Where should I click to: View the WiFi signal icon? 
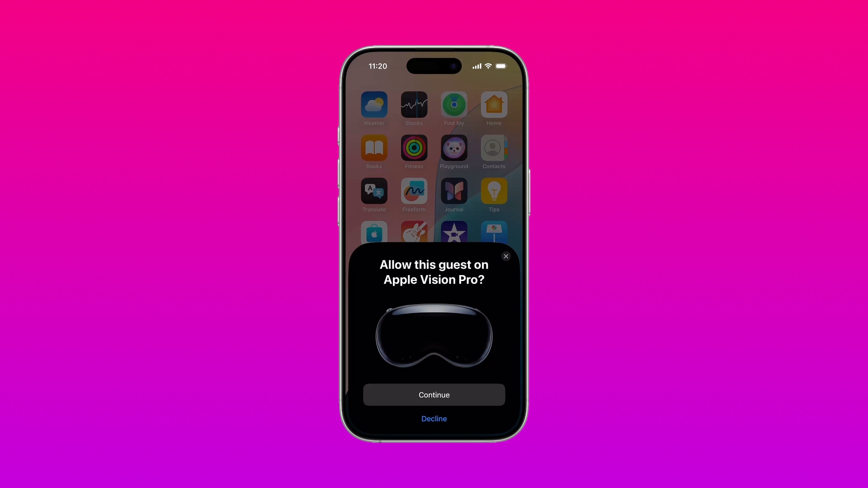click(488, 66)
